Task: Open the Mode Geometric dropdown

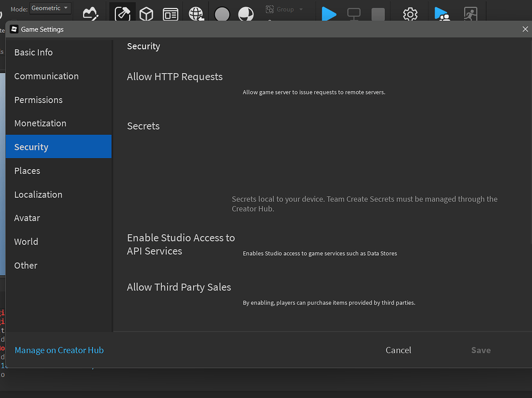Action: click(50, 8)
